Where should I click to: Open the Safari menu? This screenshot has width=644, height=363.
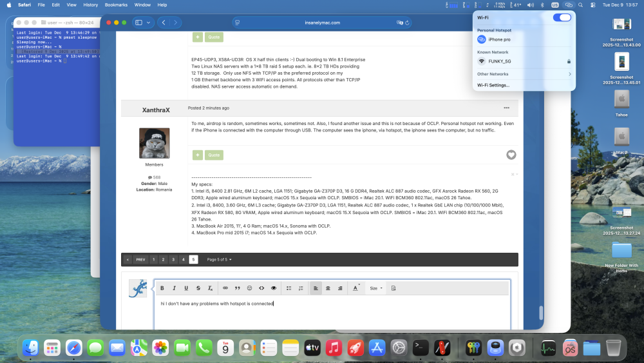point(24,5)
